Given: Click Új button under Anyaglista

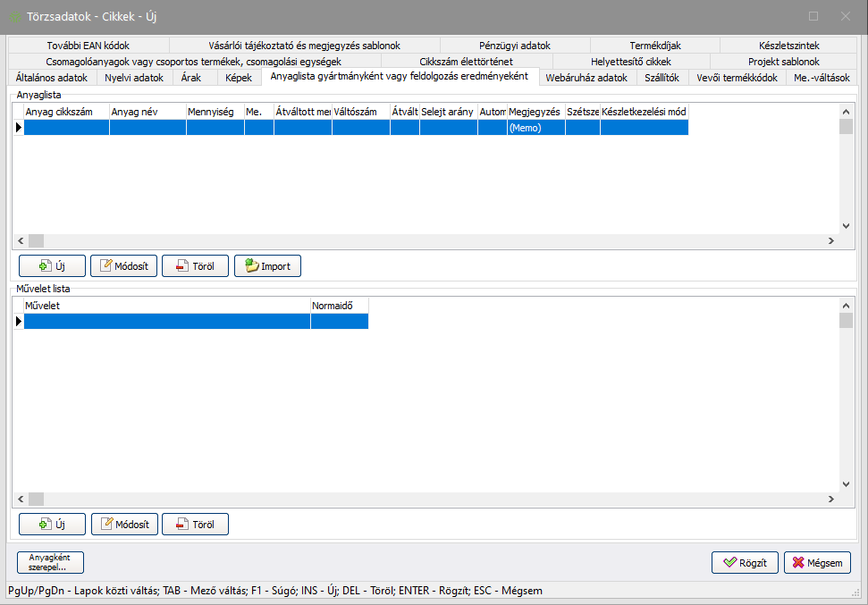Looking at the screenshot, I should pos(52,266).
